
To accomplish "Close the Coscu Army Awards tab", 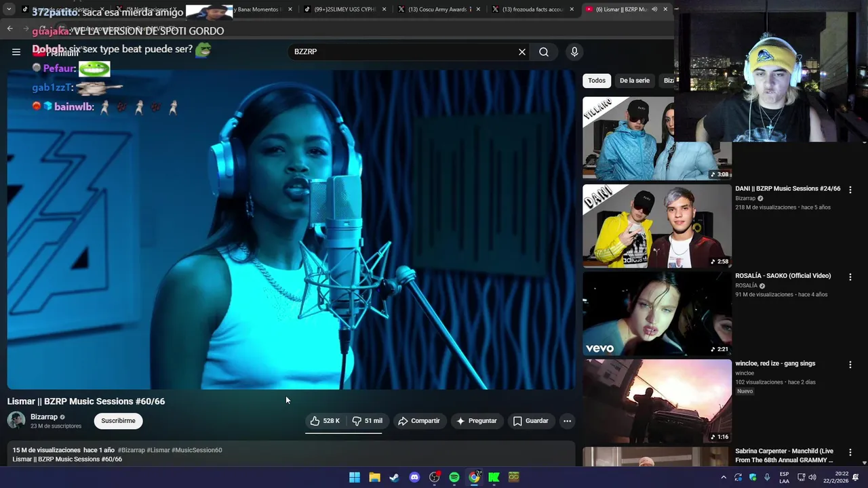I will coord(478,9).
